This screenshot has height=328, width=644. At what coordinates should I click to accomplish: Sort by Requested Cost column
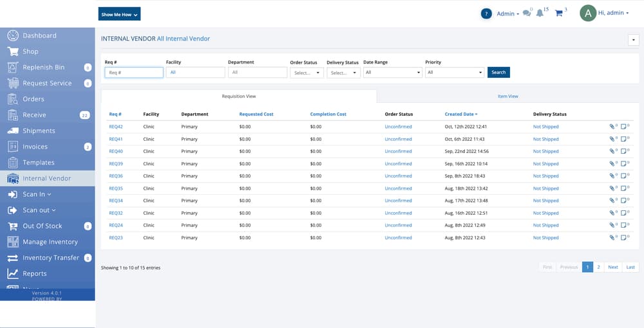tap(256, 114)
